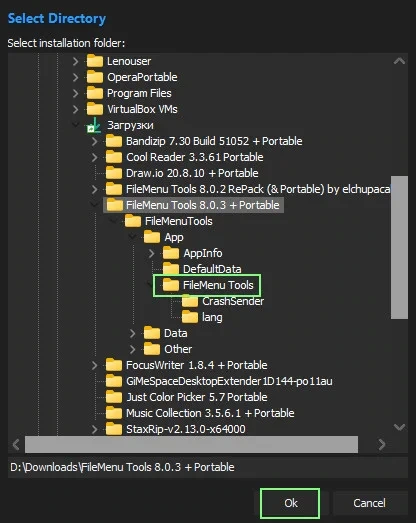Select the 'FileMenu Tools 8.0.3 + Portable' row
The height and width of the screenshot is (523, 416).
pyautogui.click(x=194, y=205)
